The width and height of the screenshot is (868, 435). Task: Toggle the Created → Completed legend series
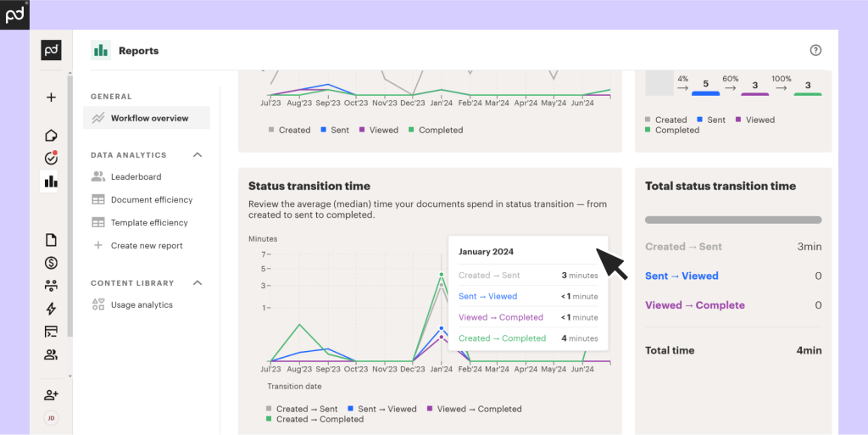tap(314, 419)
